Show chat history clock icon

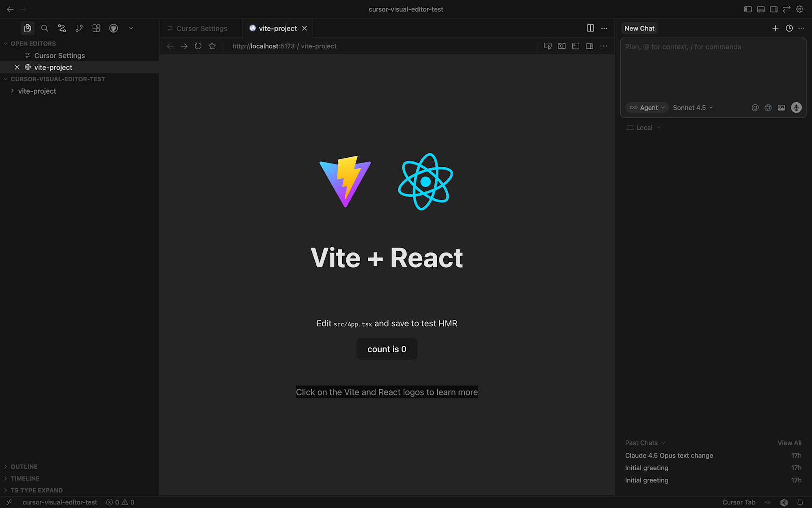point(789,28)
